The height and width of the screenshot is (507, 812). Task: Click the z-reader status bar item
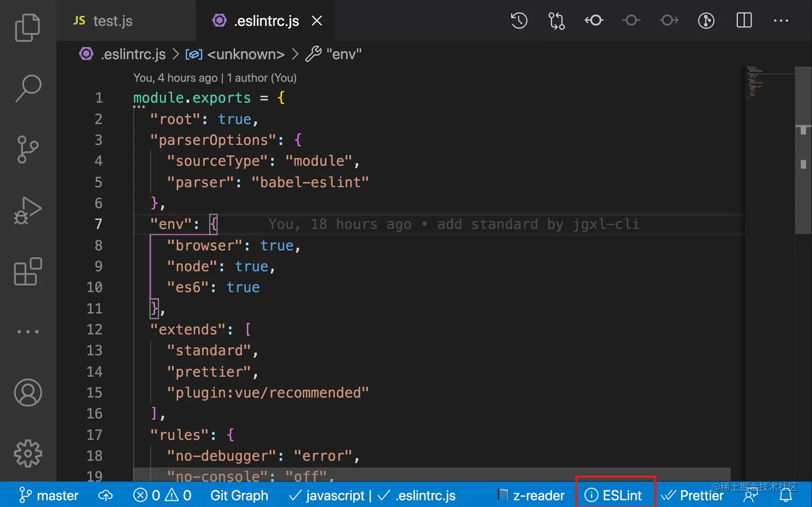pos(531,495)
